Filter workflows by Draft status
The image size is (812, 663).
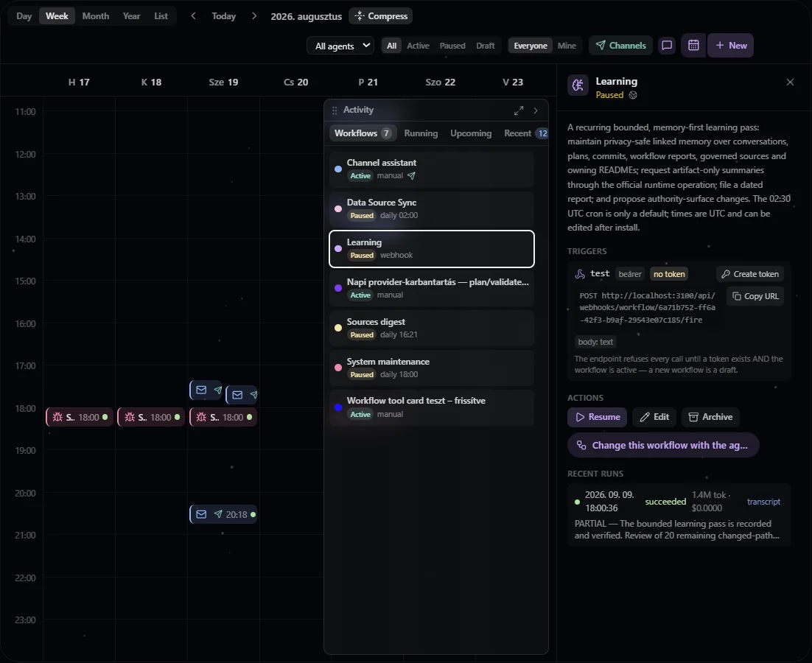point(486,46)
